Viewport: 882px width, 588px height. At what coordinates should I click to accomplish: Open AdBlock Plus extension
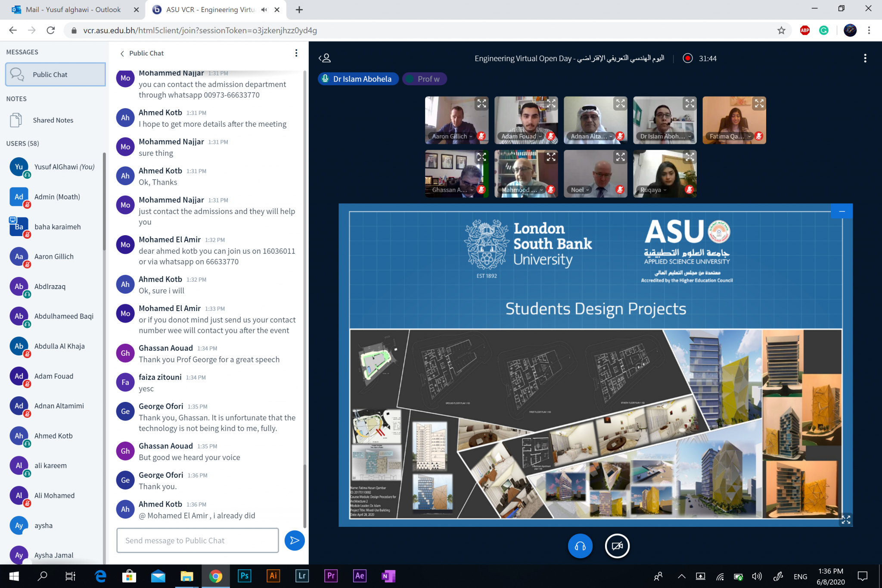coord(805,30)
